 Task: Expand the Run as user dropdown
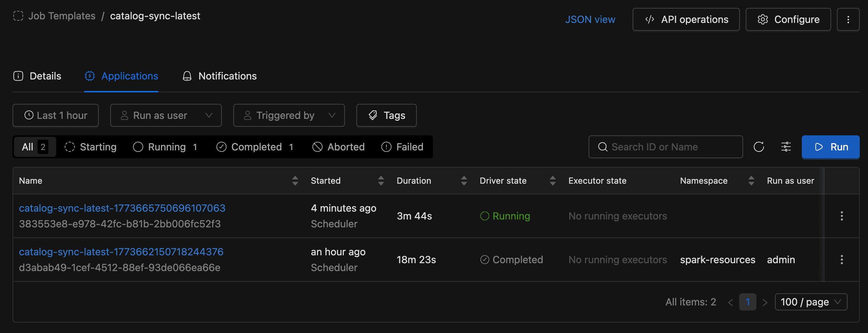pyautogui.click(x=166, y=115)
